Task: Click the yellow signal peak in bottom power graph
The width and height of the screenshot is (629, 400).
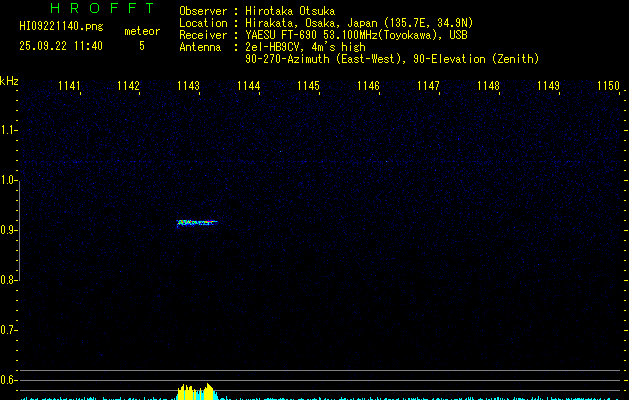Action: pyautogui.click(x=195, y=391)
